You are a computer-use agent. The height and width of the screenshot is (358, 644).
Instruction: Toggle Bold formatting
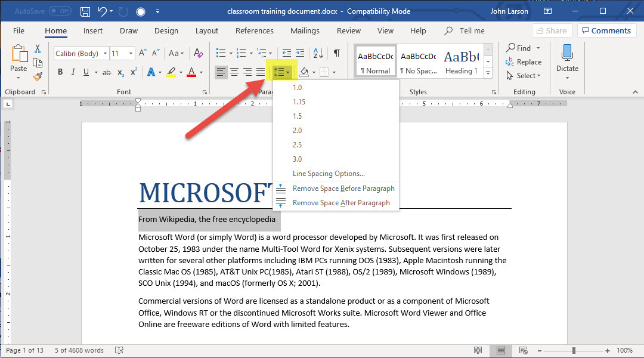coord(60,72)
